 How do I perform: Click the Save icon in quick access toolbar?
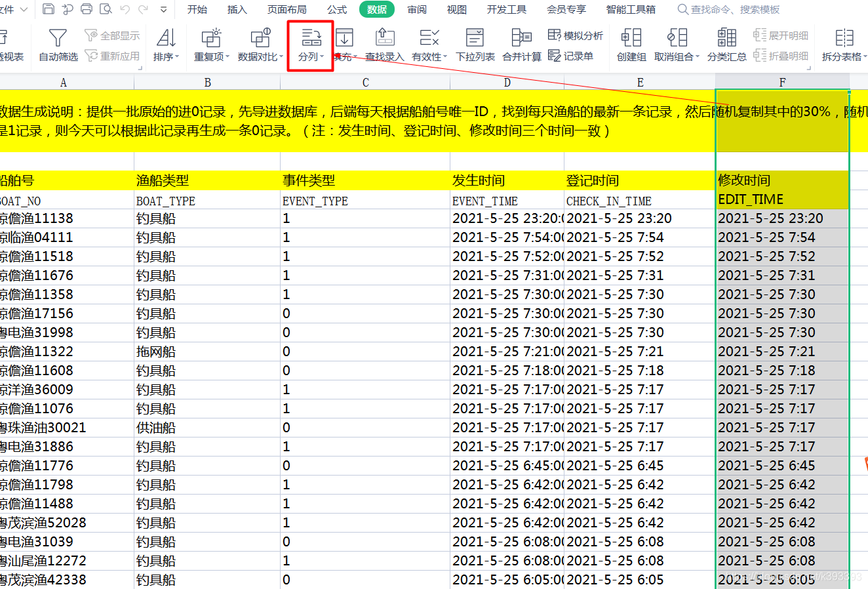pyautogui.click(x=48, y=9)
